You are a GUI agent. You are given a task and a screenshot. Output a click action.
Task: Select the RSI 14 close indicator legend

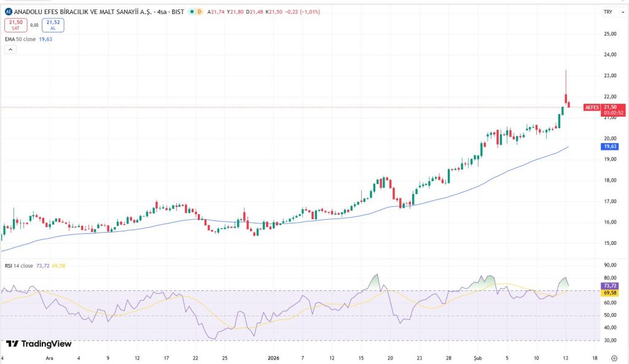(x=18, y=266)
